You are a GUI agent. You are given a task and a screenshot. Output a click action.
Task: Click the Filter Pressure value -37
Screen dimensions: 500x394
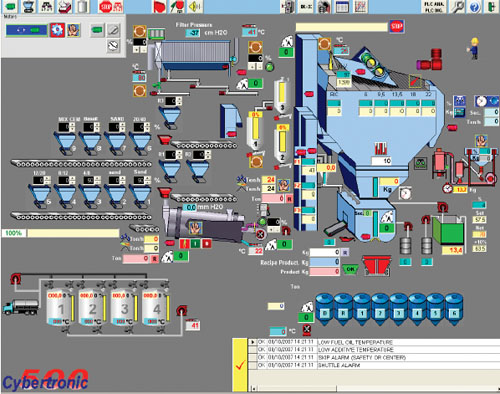tap(193, 33)
